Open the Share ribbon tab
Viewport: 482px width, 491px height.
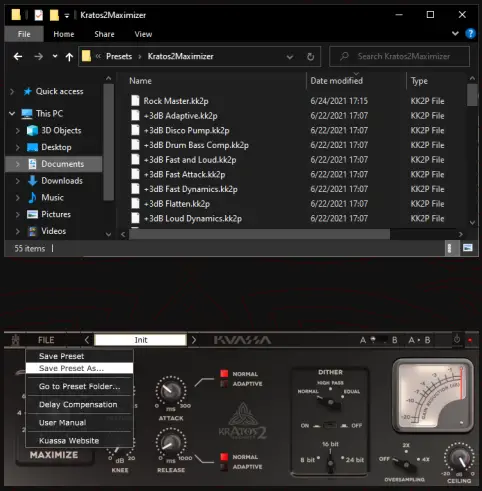pos(104,34)
